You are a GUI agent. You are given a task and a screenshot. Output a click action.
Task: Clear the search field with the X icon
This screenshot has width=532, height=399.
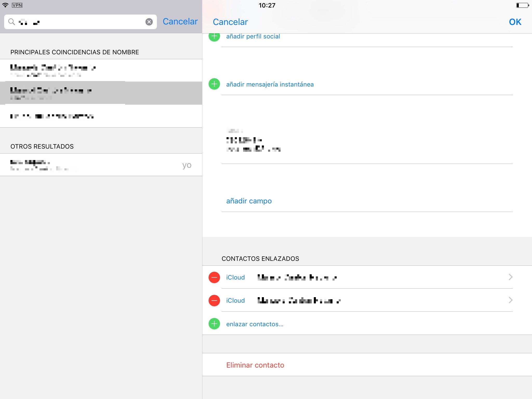pos(149,22)
